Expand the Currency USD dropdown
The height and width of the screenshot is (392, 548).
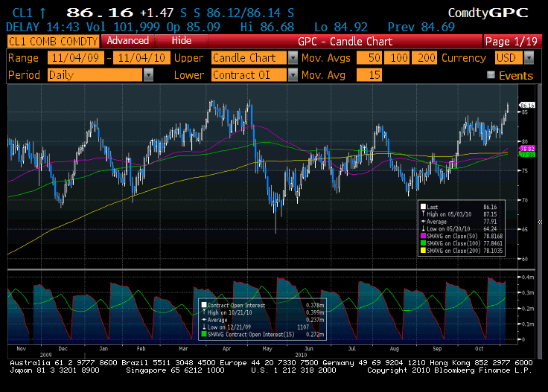click(534, 58)
